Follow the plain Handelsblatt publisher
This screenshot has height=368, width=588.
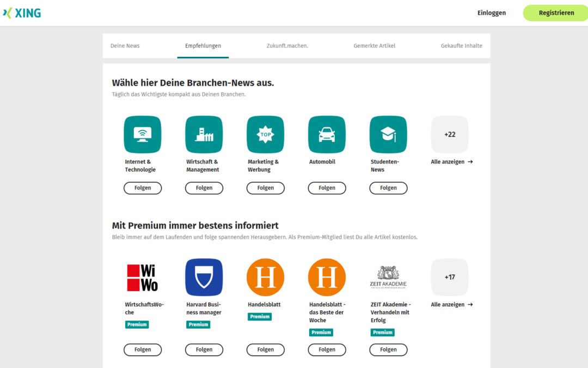pyautogui.click(x=266, y=349)
